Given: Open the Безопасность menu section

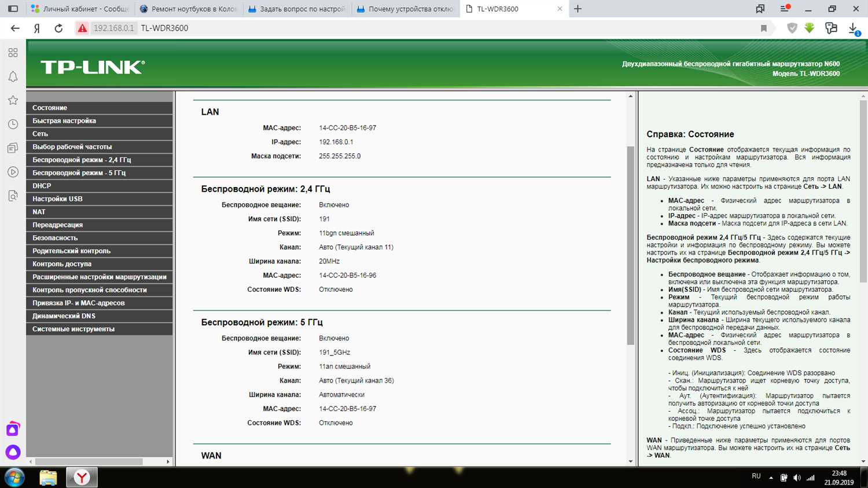Looking at the screenshot, I should [x=100, y=238].
